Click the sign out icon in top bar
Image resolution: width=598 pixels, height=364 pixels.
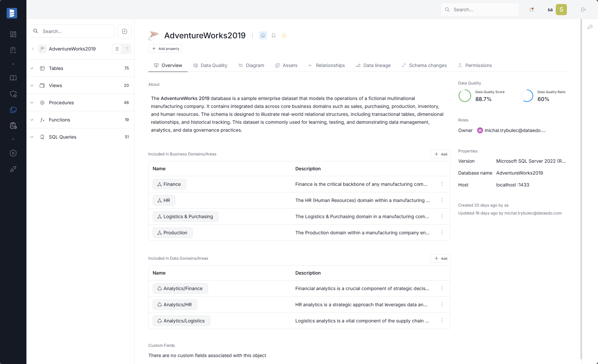(x=583, y=10)
